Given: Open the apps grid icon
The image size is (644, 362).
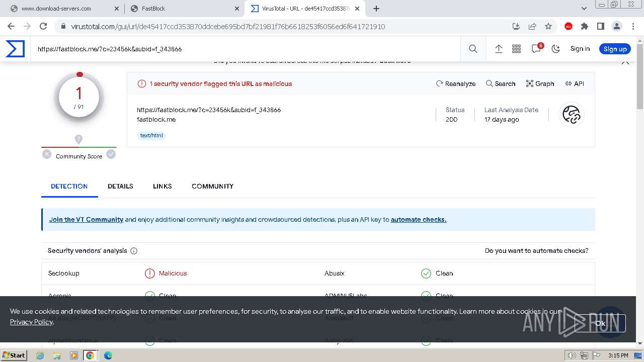Looking at the screenshot, I should click(516, 49).
